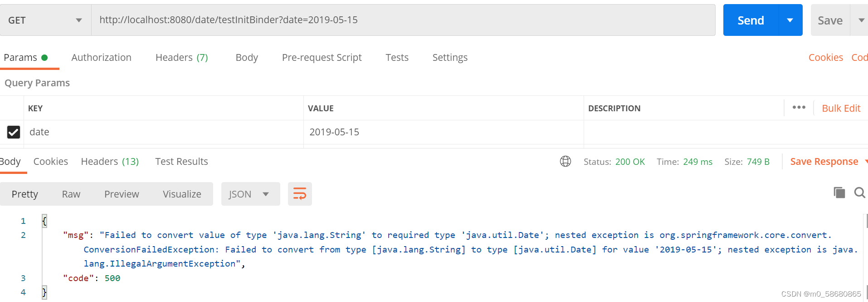Click the wrap lines icon in response toolbar

coord(300,194)
